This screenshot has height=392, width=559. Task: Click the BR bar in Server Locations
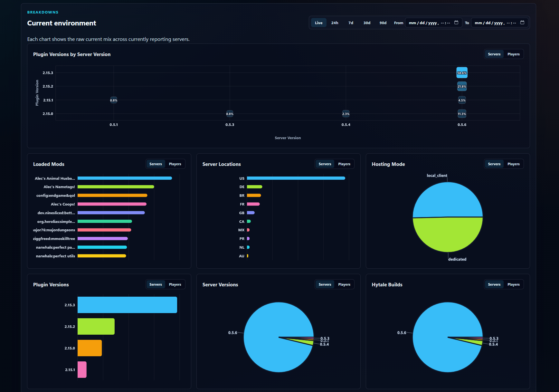(254, 196)
